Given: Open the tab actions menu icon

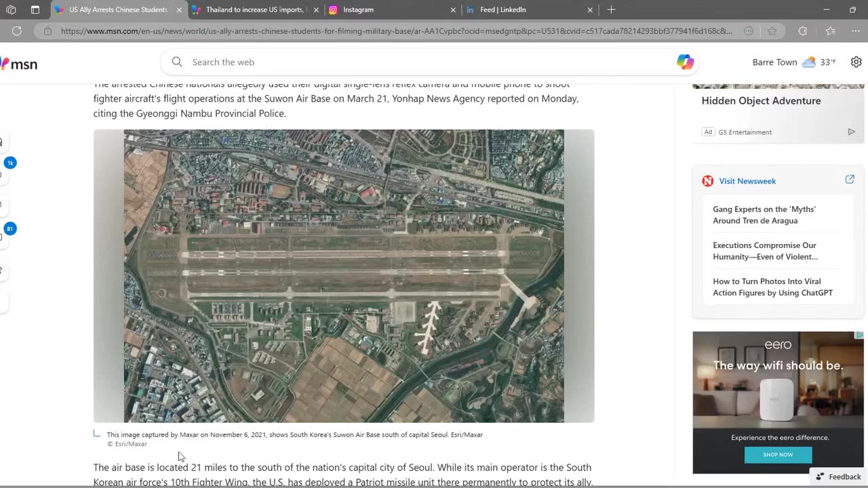Looking at the screenshot, I should [11, 10].
